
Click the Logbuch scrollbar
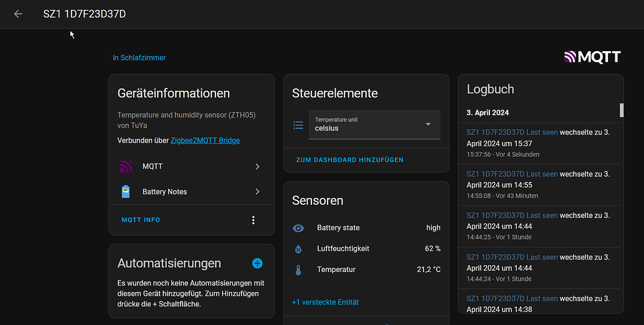pos(621,110)
